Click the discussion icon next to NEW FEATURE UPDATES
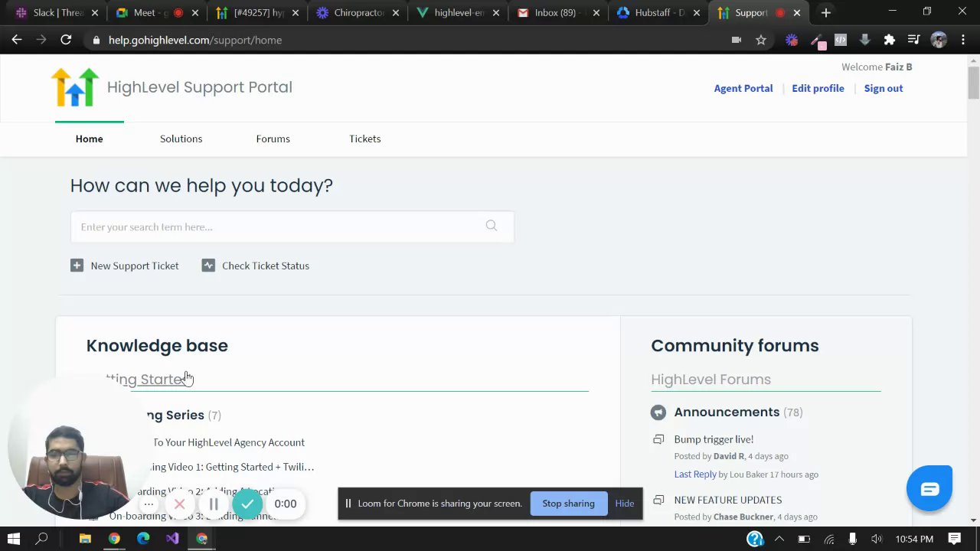Screen dimensions: 980x551 [658, 500]
